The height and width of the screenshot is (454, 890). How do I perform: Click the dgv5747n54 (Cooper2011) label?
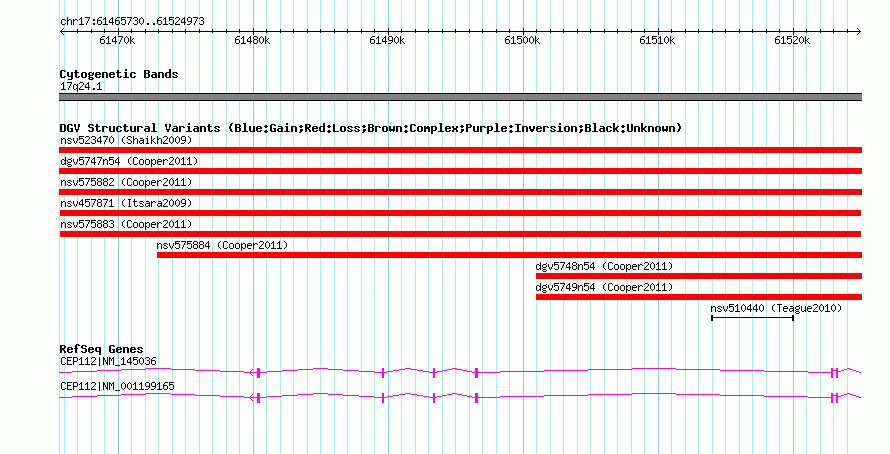129,161
